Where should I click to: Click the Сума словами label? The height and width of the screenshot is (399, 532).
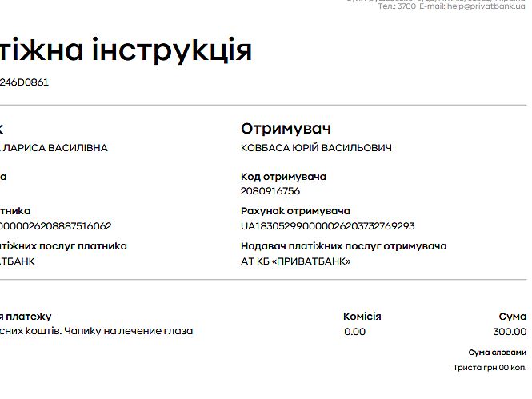coord(497,353)
